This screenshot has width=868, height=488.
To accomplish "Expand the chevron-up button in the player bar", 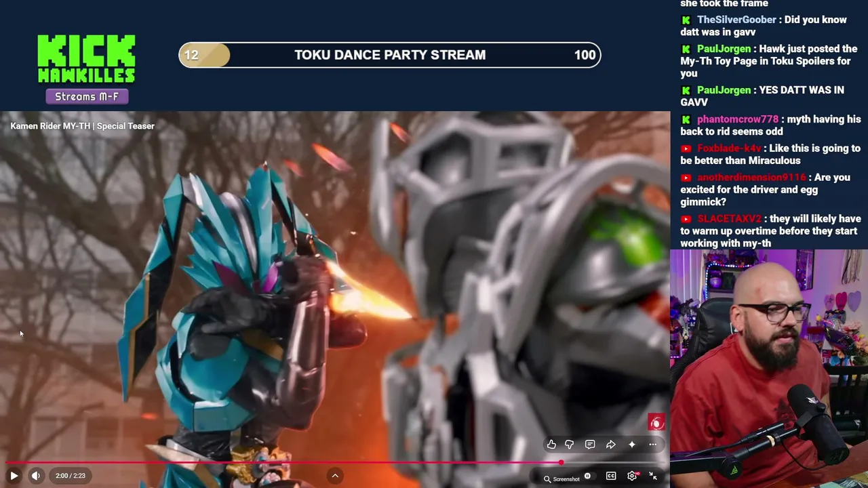I will (x=335, y=476).
